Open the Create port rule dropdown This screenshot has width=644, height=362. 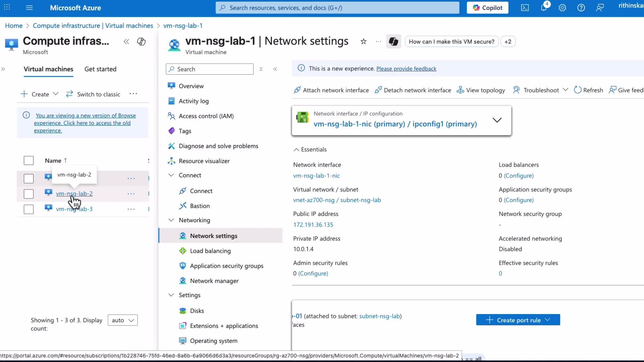pos(518,320)
